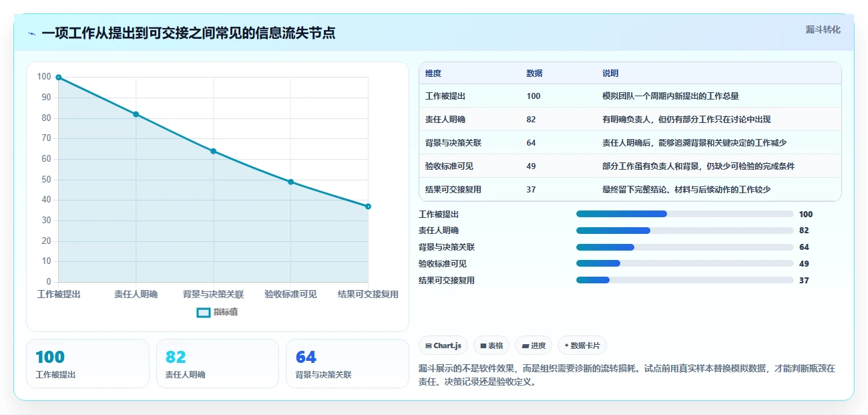The width and height of the screenshot is (868, 415).
Task: Select the 验收标准可见 table row cell
Action: pos(449,166)
